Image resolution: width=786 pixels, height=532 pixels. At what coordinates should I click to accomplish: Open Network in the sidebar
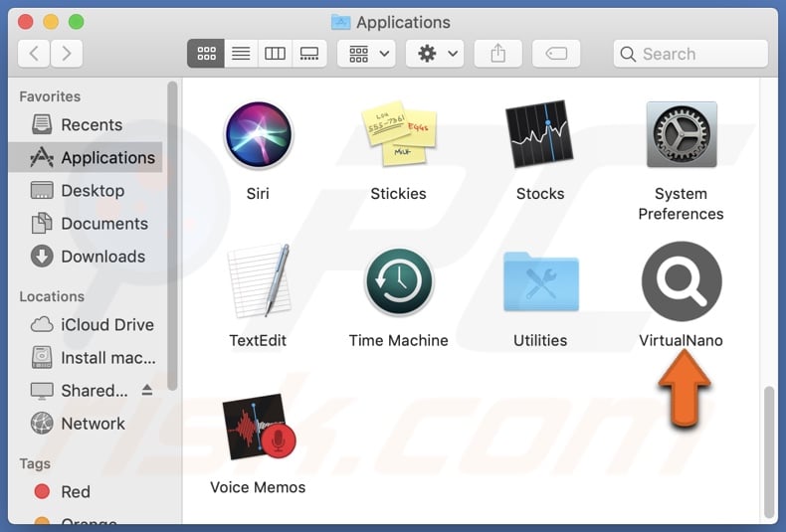[86, 424]
